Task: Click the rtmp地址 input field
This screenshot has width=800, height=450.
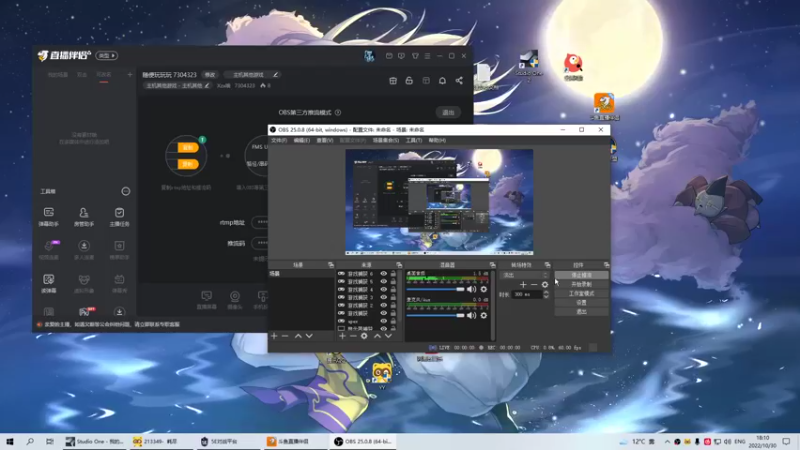Action: 260,222
